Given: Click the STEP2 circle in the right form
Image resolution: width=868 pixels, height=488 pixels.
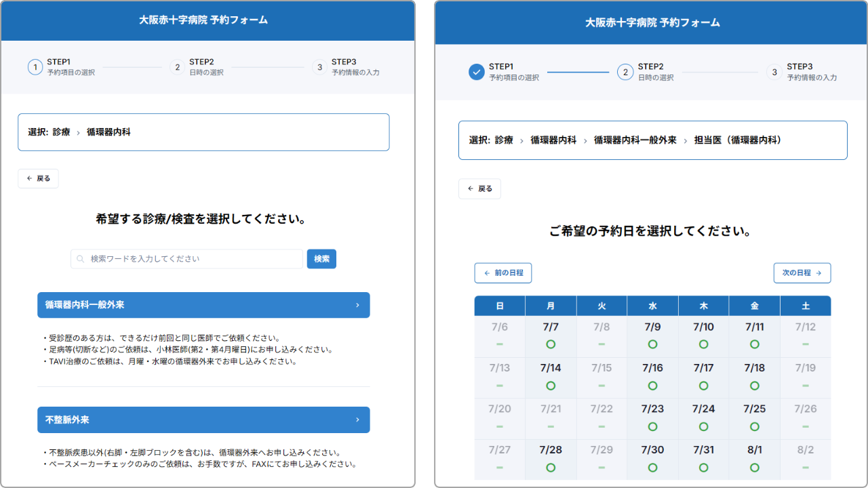Looking at the screenshot, I should click(x=625, y=72).
